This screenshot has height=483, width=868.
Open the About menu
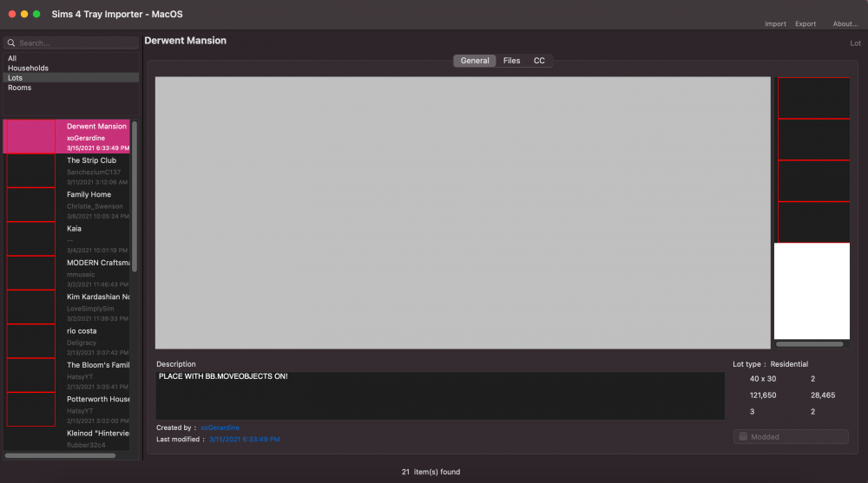click(x=845, y=23)
